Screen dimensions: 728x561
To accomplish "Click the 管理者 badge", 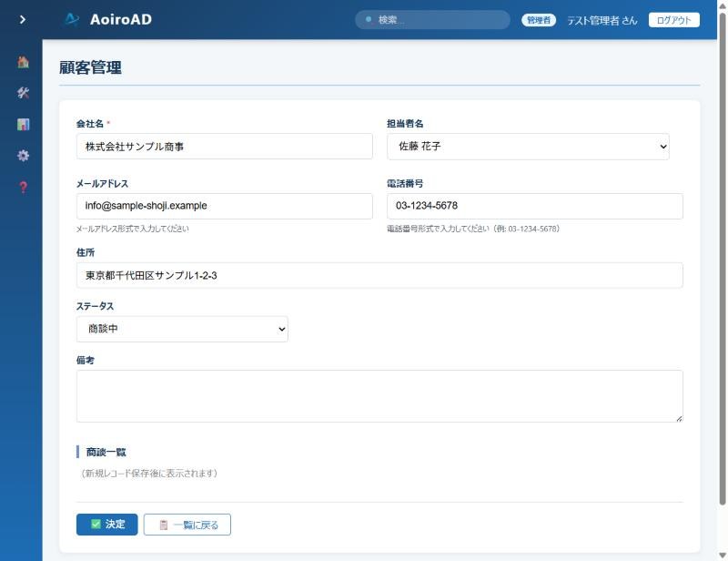I will coord(539,20).
